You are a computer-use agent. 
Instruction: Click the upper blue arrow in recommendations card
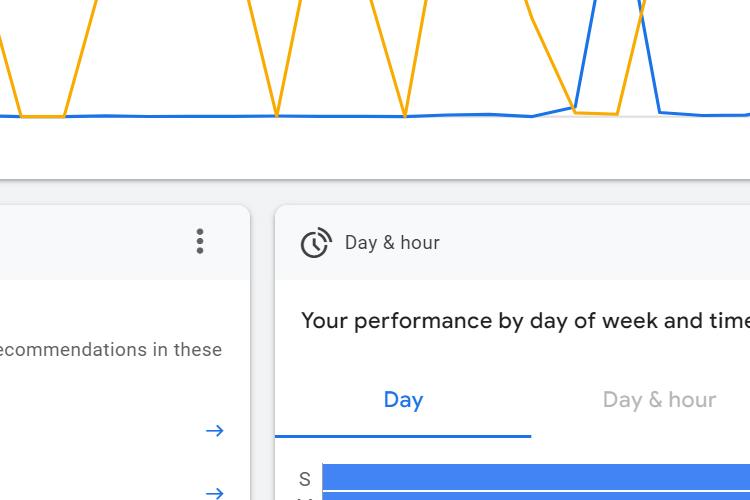click(215, 431)
